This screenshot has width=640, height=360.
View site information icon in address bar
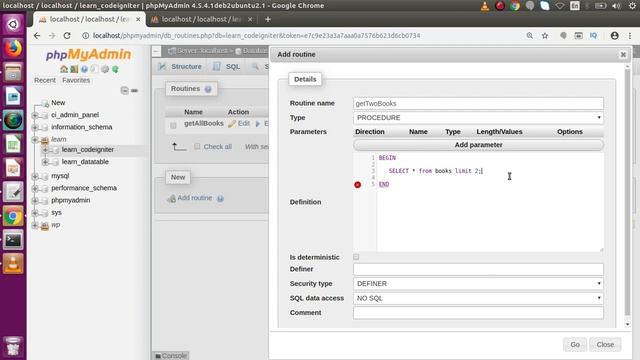click(85, 36)
